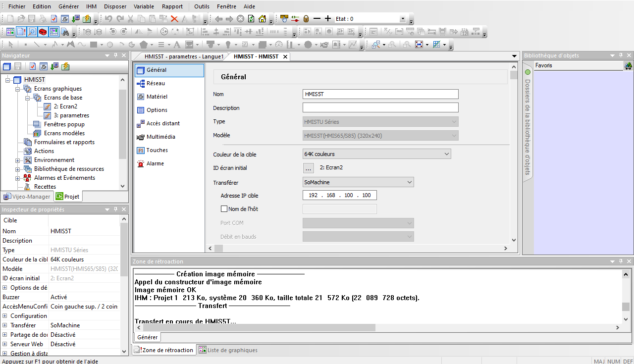
Task: Expand Configuration in the property inspector
Action: coord(5,316)
